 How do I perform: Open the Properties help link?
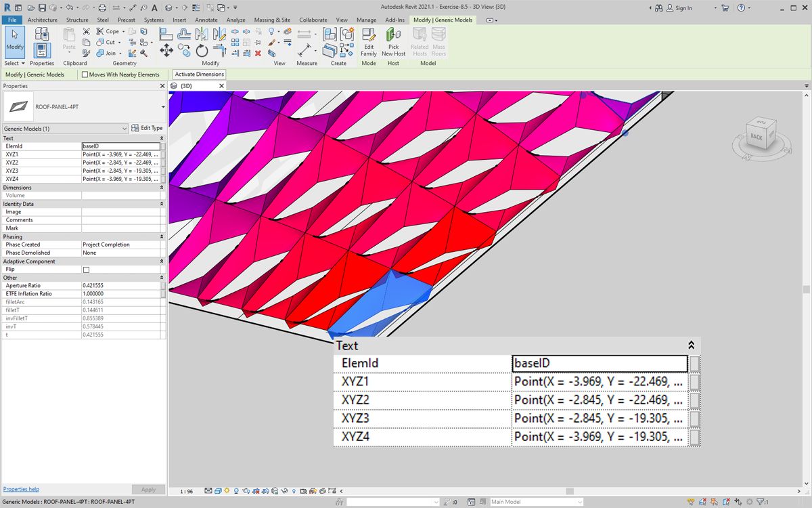[21, 489]
